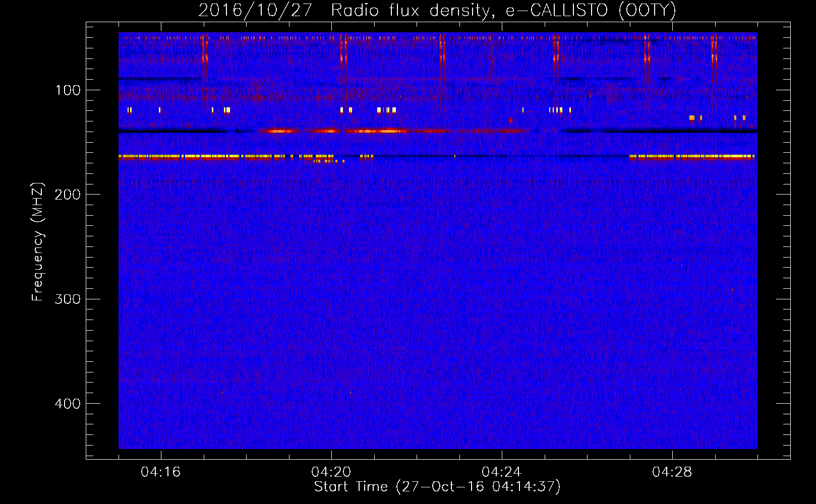Click the 'Start Time (27-Oct-16 04:14:37)' label
Viewport: 816px width, 504px height.
point(437,487)
